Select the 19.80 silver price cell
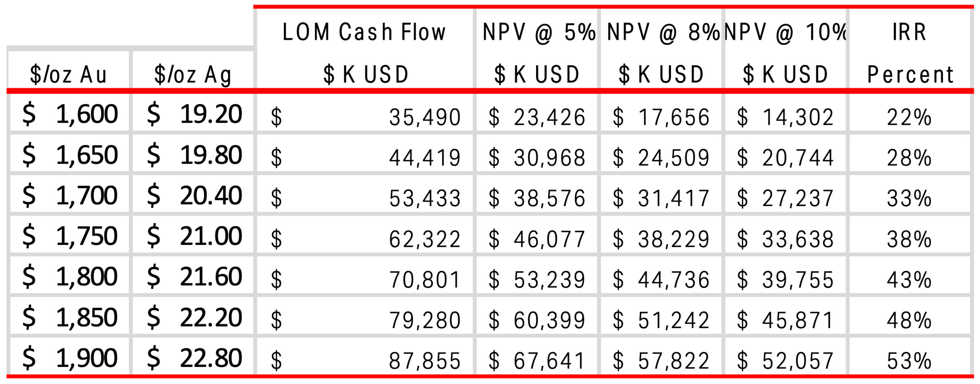The height and width of the screenshot is (384, 980). 193,154
